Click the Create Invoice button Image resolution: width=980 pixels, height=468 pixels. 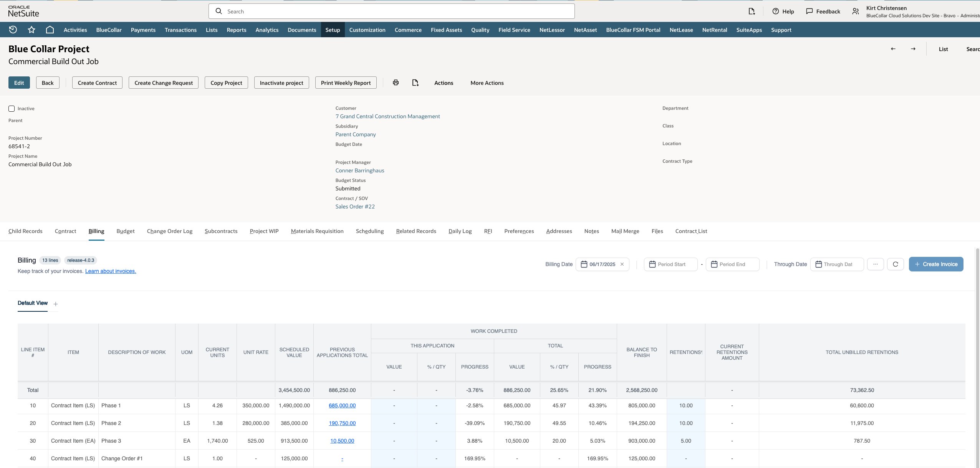click(x=936, y=264)
